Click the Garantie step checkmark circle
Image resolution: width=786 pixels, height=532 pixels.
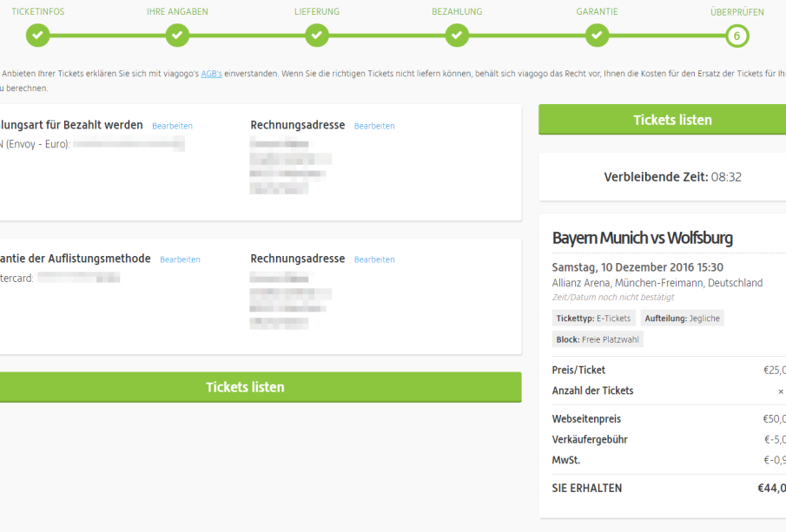coord(597,36)
